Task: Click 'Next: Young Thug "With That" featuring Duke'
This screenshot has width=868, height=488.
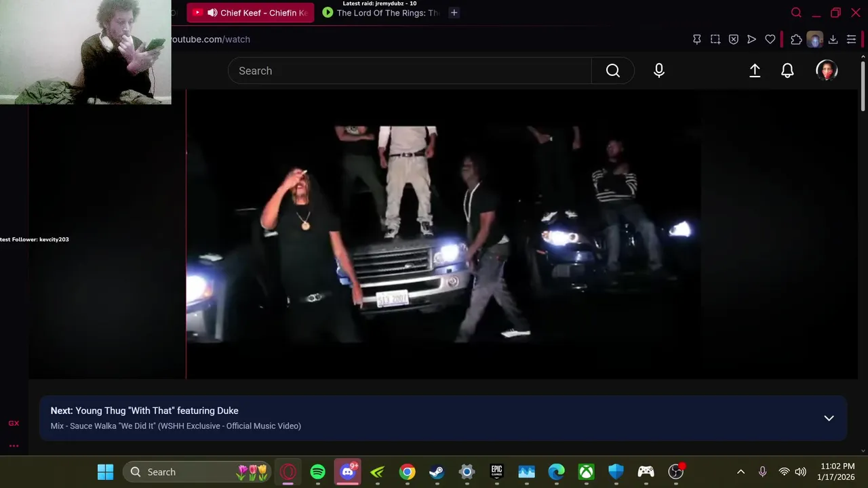Action: tap(144, 411)
